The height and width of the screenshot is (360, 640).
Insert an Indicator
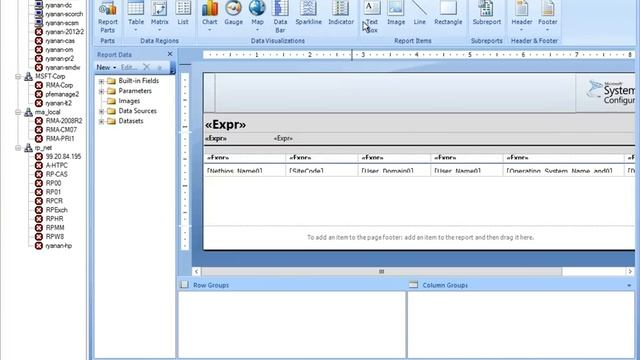click(341, 14)
